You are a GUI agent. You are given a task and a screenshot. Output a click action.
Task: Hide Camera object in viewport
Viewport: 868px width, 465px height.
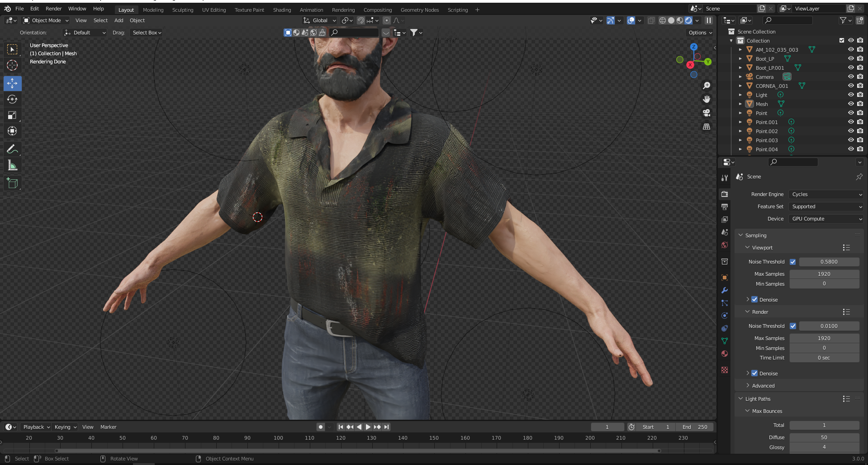(851, 77)
